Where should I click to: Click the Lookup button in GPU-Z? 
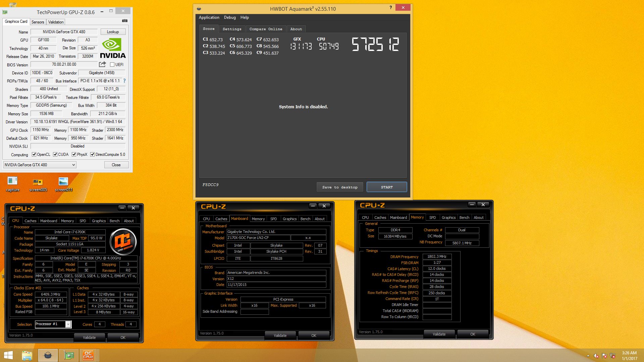[x=113, y=32]
